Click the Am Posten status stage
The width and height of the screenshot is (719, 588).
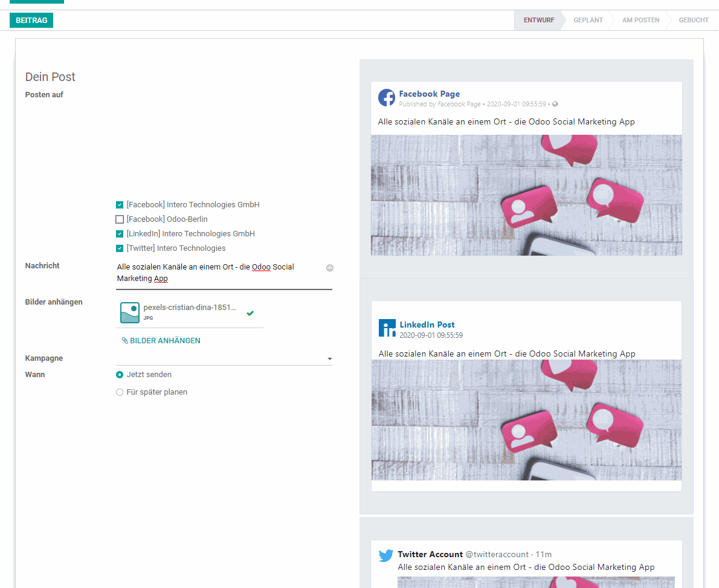(x=640, y=20)
